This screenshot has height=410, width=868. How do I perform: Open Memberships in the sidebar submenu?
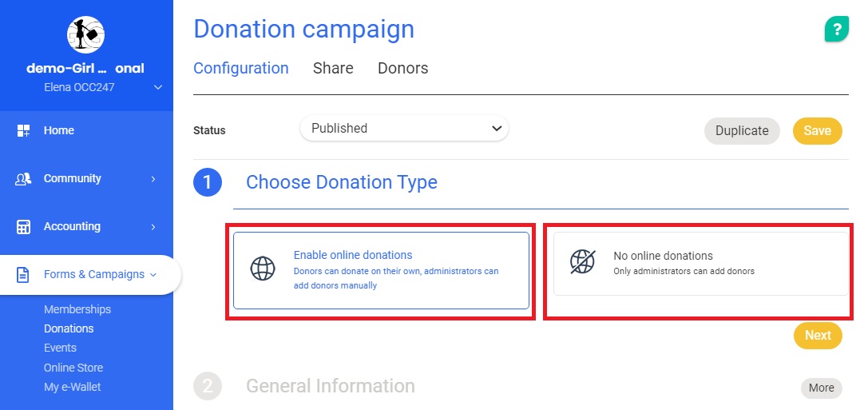77,309
